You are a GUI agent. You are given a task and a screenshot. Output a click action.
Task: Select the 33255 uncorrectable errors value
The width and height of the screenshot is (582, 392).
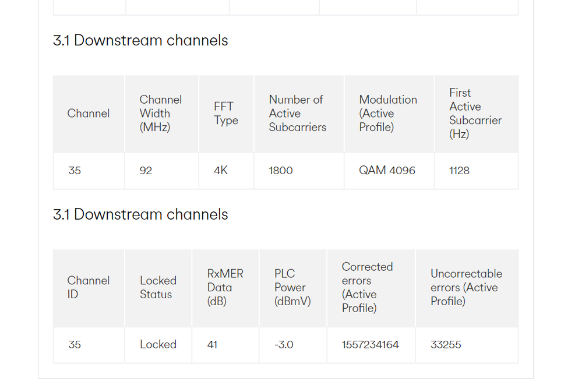446,344
